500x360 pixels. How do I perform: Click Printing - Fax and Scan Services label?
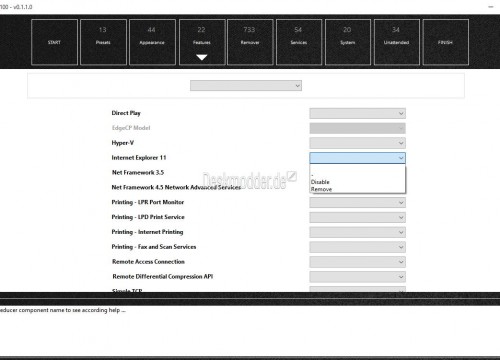(x=154, y=247)
